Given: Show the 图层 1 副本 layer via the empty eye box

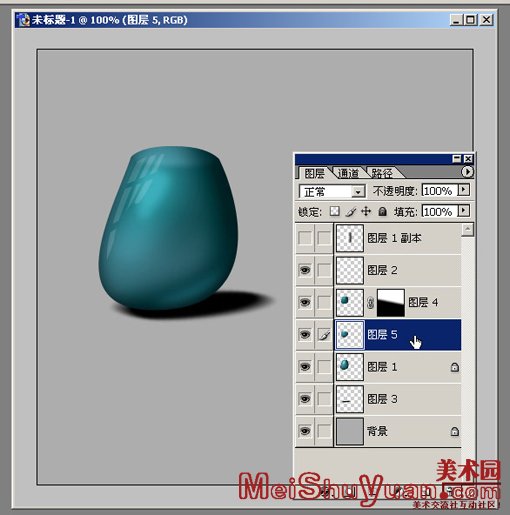Looking at the screenshot, I should point(305,238).
